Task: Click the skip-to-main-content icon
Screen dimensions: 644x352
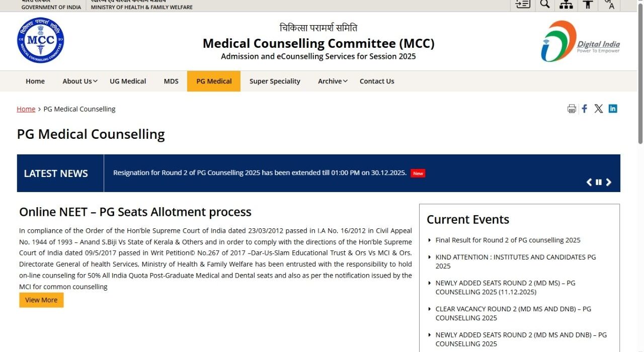Action: point(522,4)
